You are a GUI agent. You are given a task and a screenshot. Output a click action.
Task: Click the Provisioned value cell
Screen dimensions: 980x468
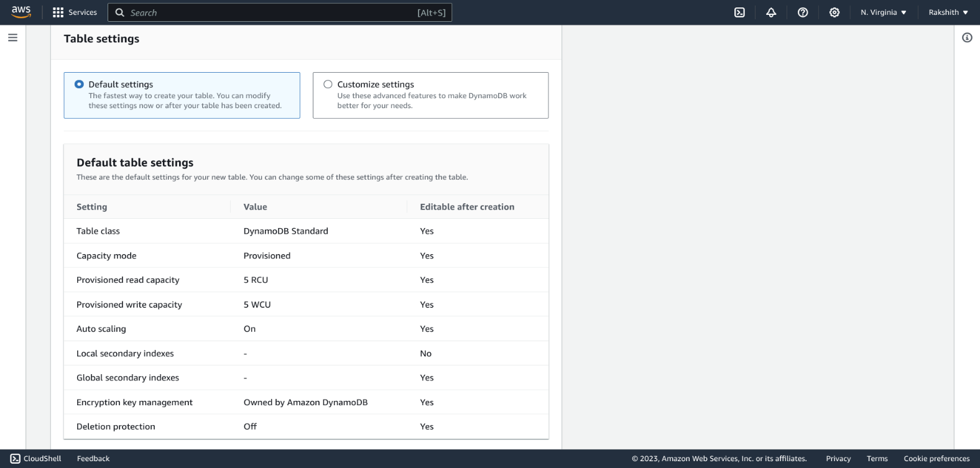[x=267, y=255]
